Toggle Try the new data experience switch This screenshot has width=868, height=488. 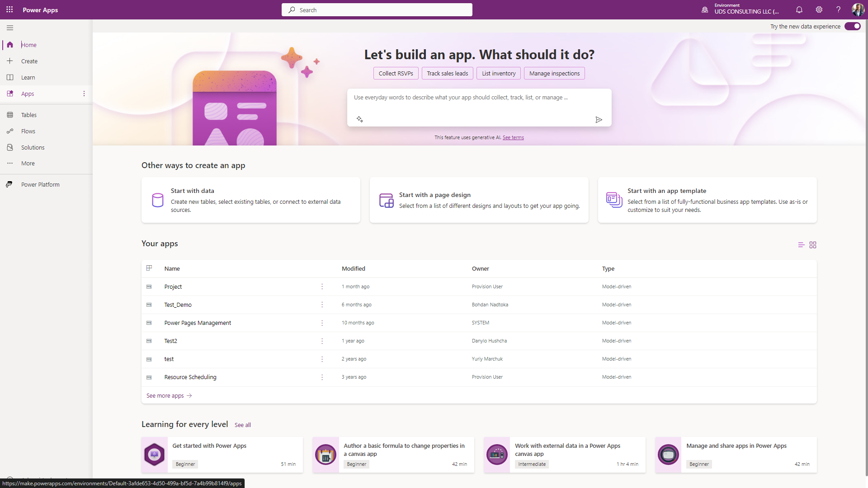853,26
